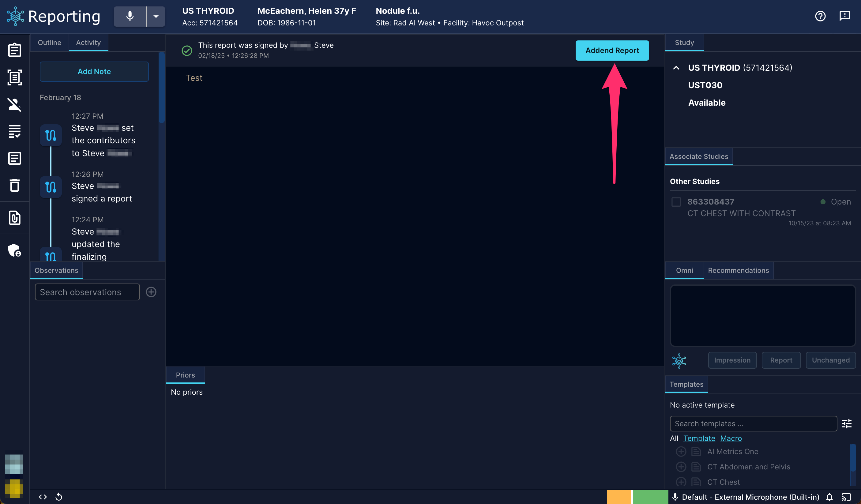Click the microphone dictation button
861x504 pixels.
(130, 17)
